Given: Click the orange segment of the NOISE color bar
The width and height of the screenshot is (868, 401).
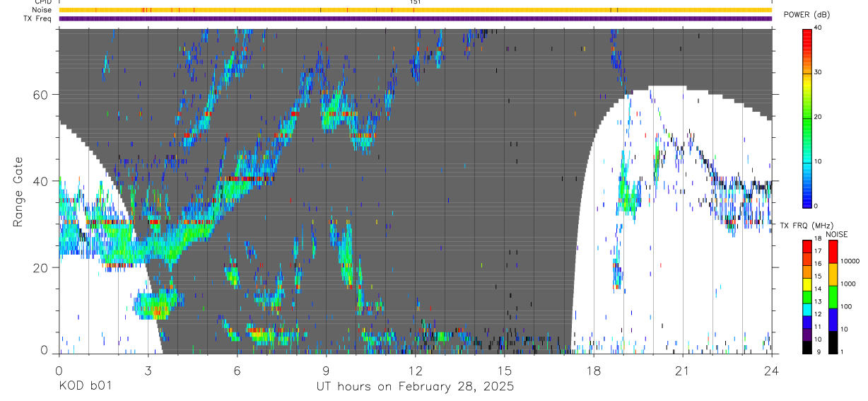Looking at the screenshot, I should tap(833, 274).
